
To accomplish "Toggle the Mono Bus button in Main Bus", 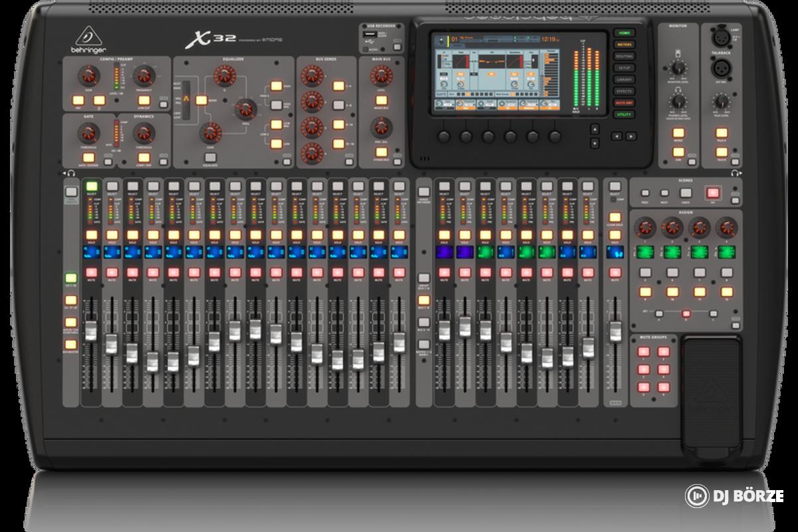I will point(380,101).
